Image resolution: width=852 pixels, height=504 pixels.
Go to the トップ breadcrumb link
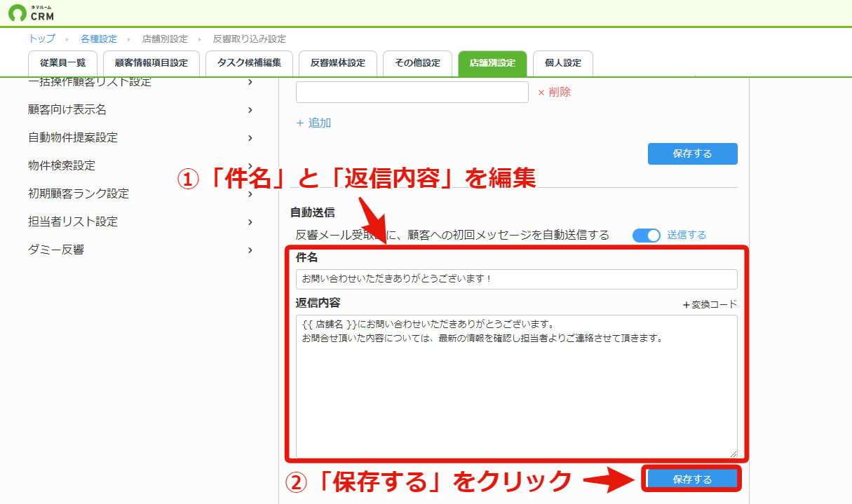pyautogui.click(x=41, y=39)
